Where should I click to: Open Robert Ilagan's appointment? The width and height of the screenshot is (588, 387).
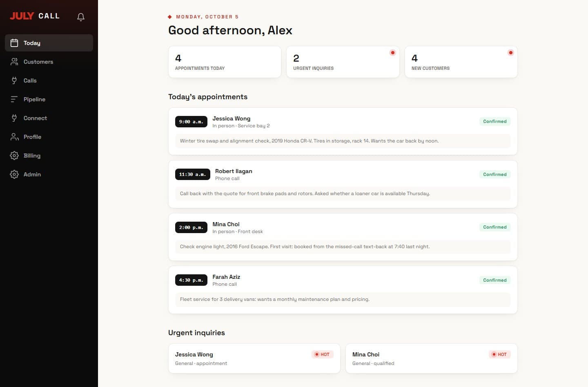click(343, 184)
